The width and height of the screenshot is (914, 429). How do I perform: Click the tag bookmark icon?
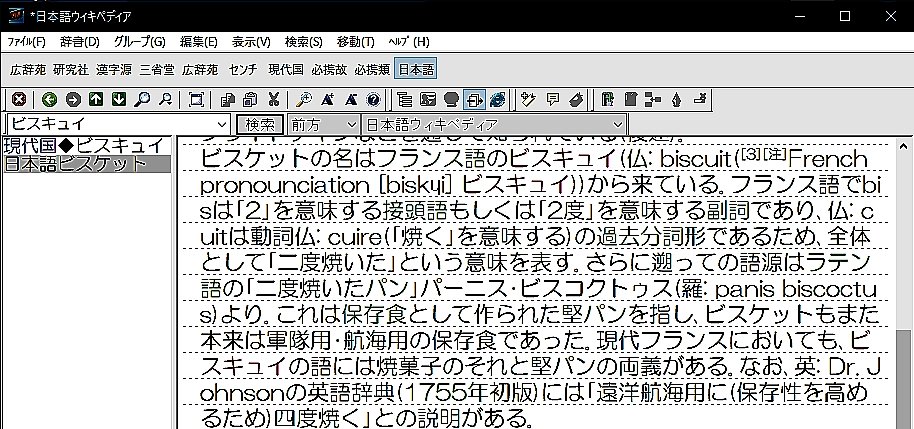(x=575, y=100)
